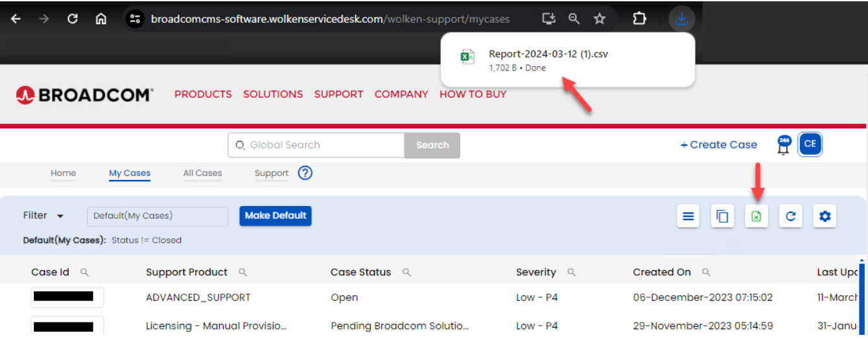Click the cases table vertical scrollbar

tap(861, 298)
